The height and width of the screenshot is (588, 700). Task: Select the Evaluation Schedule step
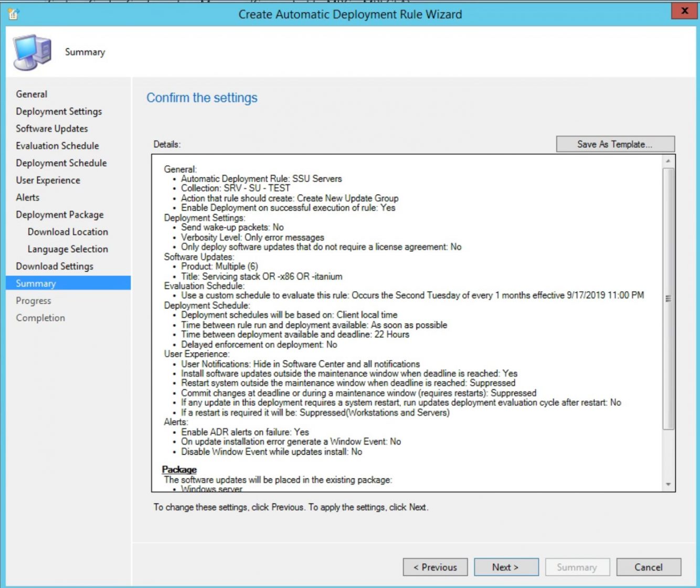coord(57,145)
